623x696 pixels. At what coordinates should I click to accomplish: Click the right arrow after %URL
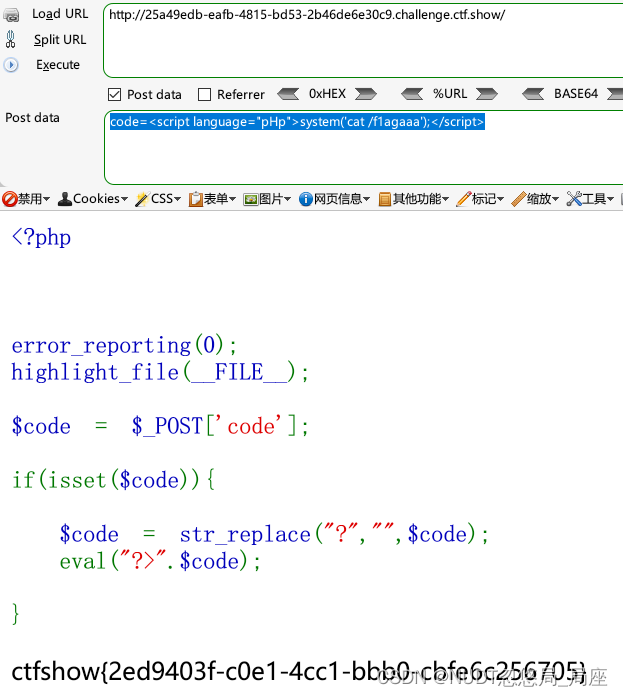coord(487,94)
